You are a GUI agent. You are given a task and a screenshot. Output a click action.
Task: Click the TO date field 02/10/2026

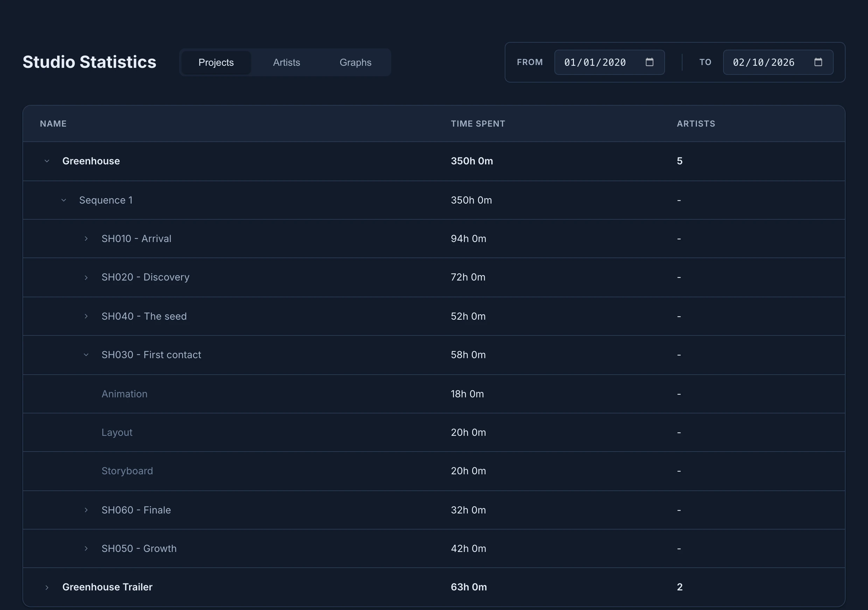click(778, 62)
